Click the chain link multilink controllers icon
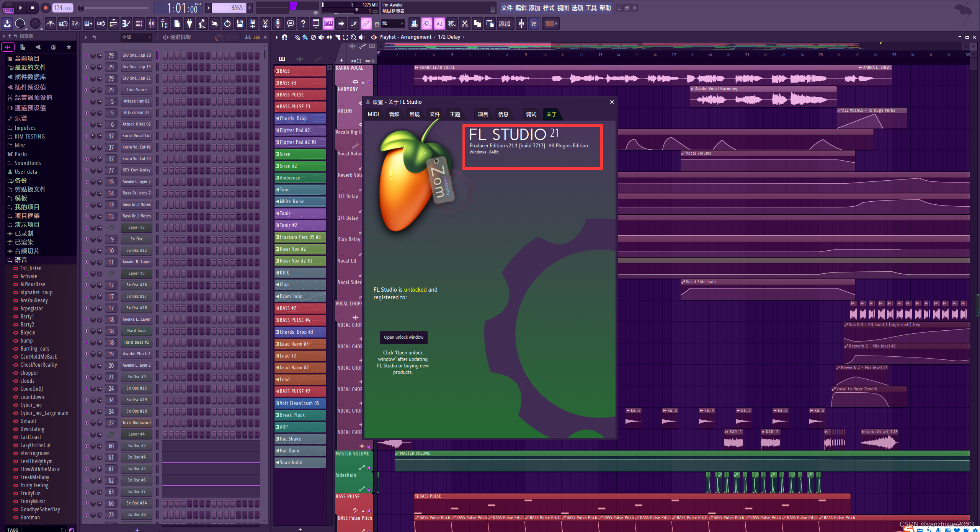This screenshot has height=532, width=980. (x=366, y=24)
